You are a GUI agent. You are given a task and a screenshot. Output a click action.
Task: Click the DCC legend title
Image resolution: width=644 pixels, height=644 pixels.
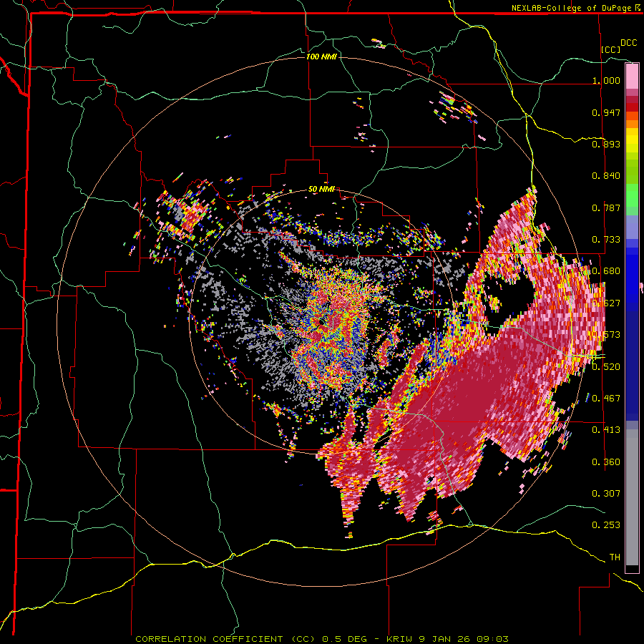(x=628, y=43)
